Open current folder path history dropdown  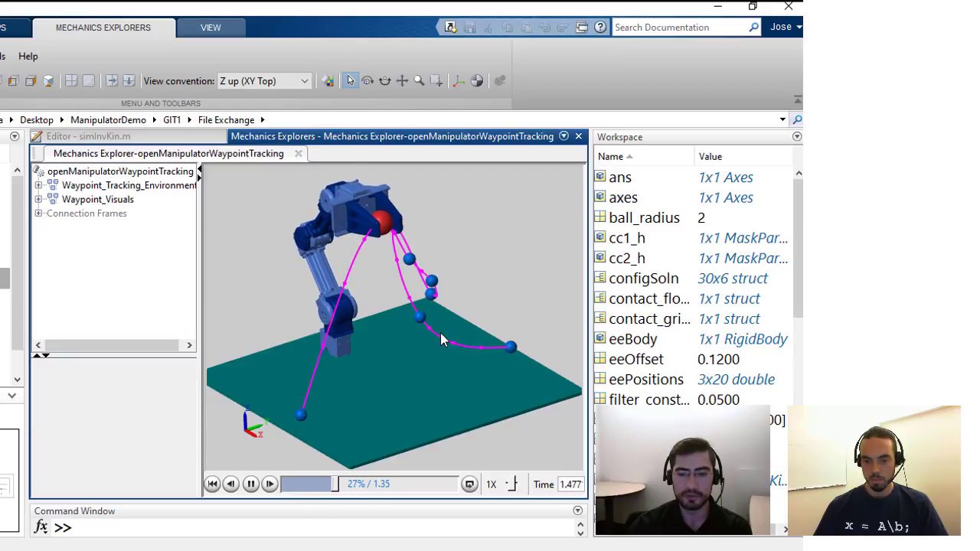(x=782, y=119)
